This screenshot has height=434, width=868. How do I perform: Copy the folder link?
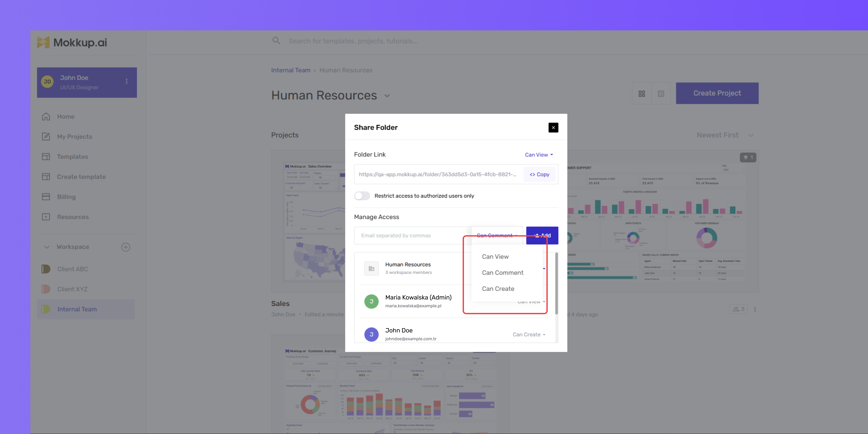[x=539, y=174]
